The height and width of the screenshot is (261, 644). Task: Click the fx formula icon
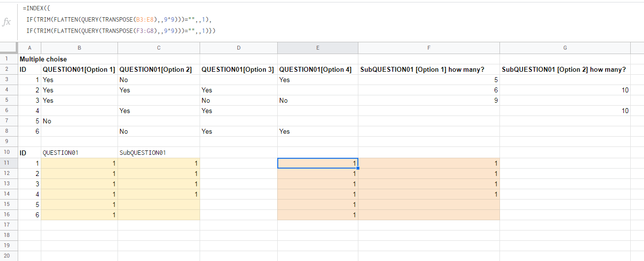(7, 22)
